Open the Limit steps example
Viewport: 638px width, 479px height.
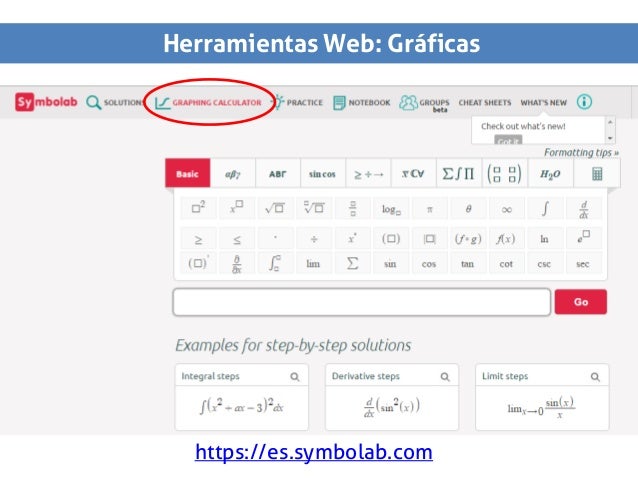point(542,397)
